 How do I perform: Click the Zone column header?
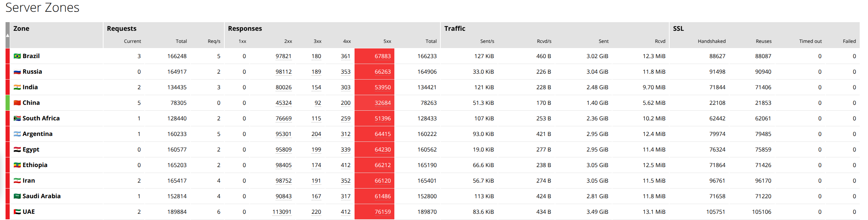click(x=21, y=29)
